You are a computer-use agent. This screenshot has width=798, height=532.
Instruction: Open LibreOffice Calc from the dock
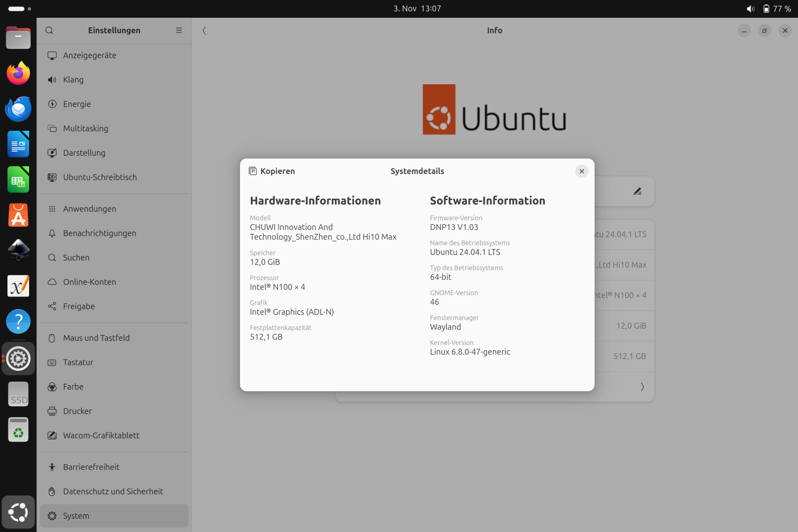[x=18, y=180]
